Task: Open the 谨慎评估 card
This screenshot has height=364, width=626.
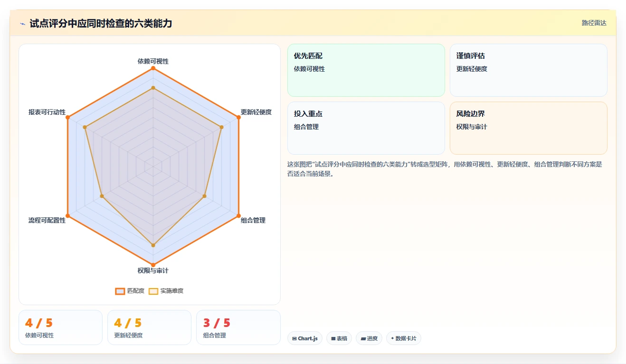Action: (x=529, y=70)
